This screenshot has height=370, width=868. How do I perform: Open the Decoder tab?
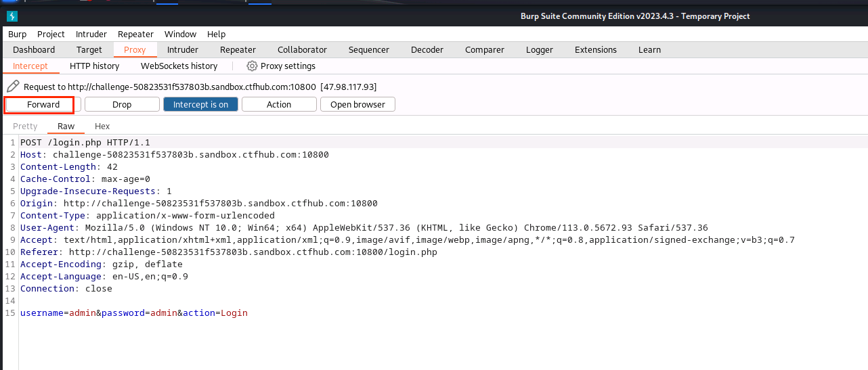(x=427, y=49)
